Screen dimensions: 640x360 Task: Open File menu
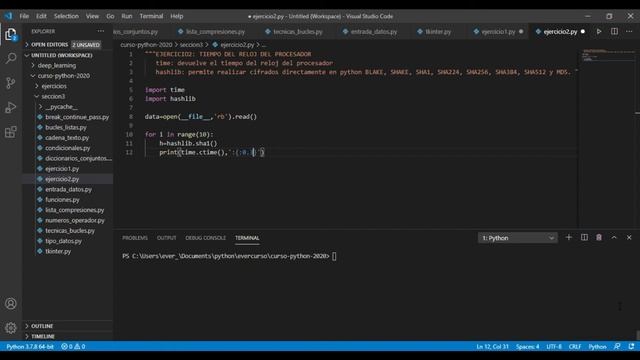[24, 16]
